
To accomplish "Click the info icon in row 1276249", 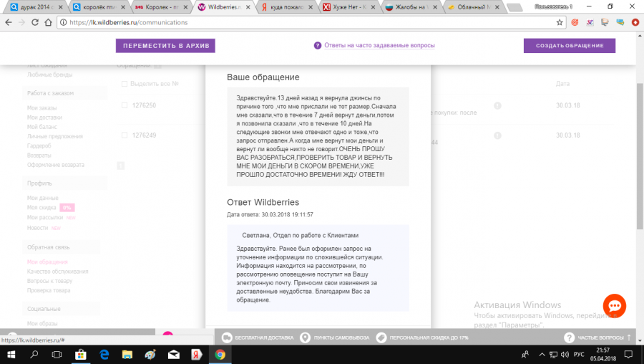I will tap(497, 135).
